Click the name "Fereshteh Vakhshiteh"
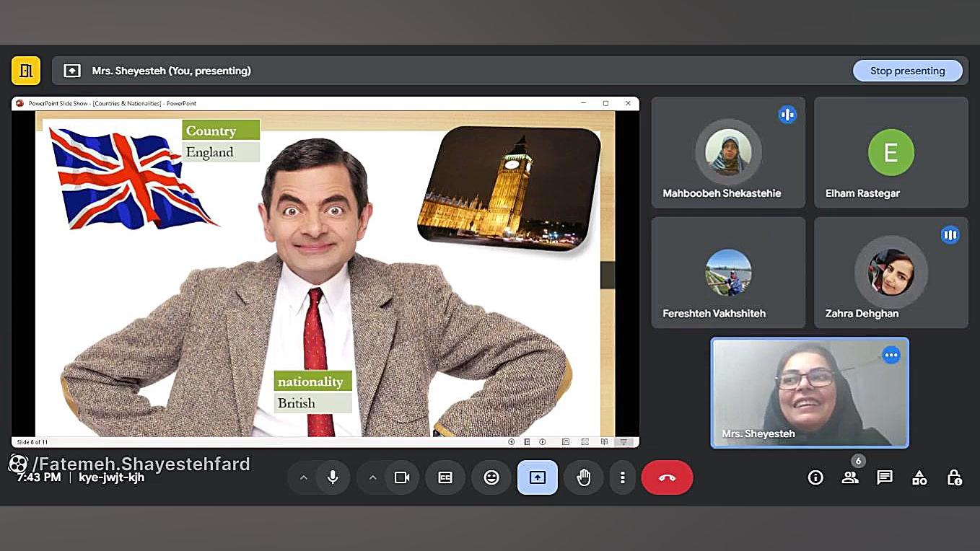Screen dimensions: 980x551 click(x=714, y=314)
